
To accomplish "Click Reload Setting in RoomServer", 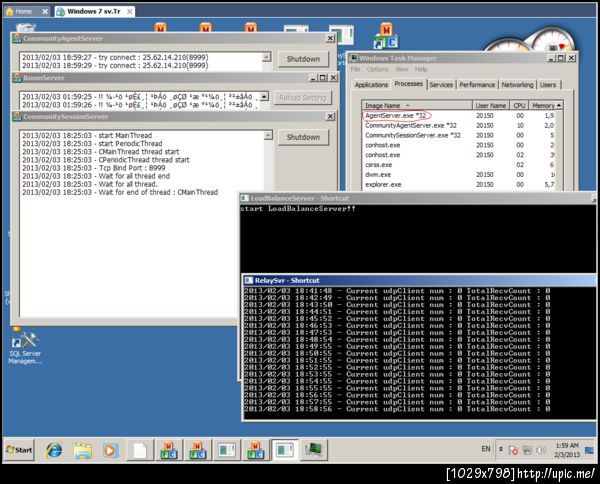I will click(x=302, y=98).
